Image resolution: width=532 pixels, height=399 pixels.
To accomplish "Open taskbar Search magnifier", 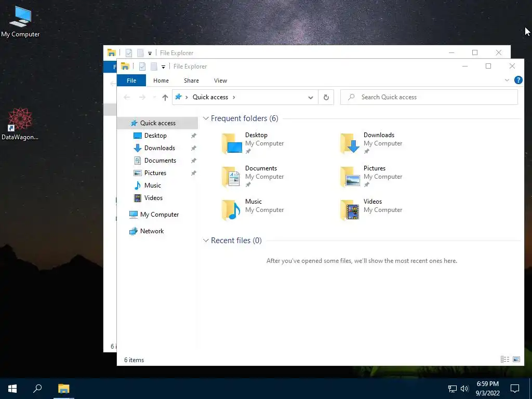I will pyautogui.click(x=37, y=389).
